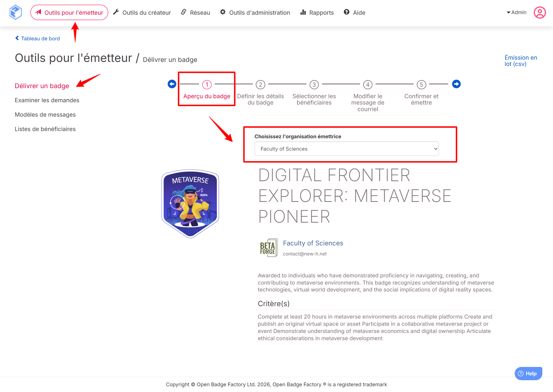The width and height of the screenshot is (553, 392).
Task: Select step 2 circle in wizard
Action: pos(260,85)
